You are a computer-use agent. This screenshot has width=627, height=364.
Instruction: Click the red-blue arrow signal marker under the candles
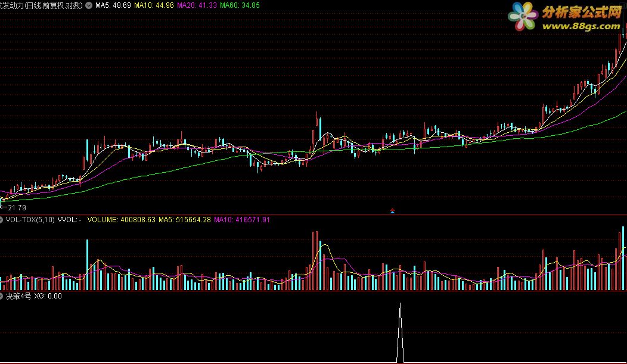(392, 211)
